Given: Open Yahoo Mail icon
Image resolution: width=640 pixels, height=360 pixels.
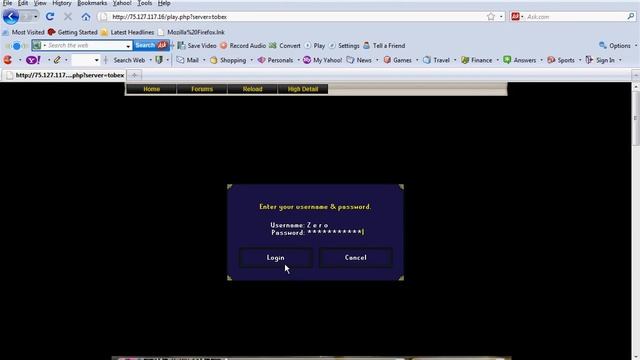Looking at the screenshot, I should [180, 60].
